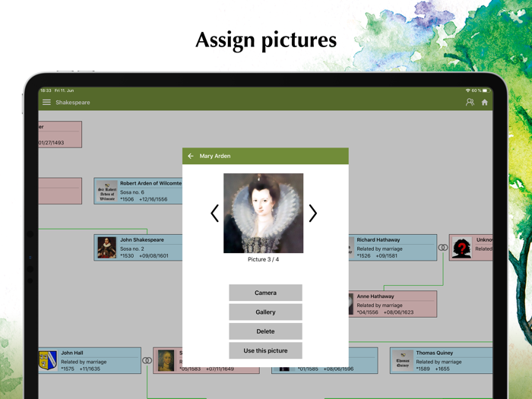Click the Robert Arden of Wilcomte name
Viewport: 532px width, 399px height.
click(x=150, y=183)
